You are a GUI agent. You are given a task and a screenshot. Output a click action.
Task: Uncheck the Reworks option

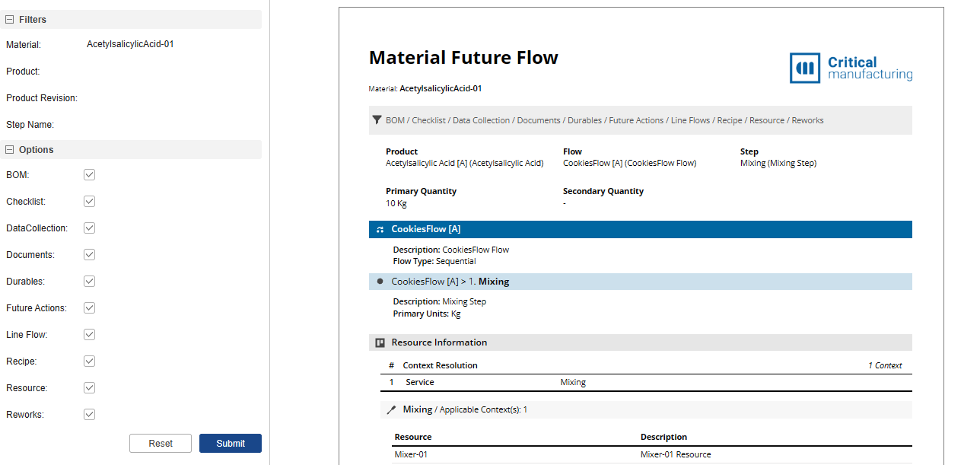[x=89, y=414]
